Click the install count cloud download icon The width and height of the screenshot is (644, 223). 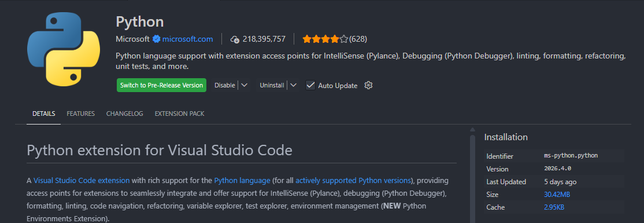(x=235, y=39)
